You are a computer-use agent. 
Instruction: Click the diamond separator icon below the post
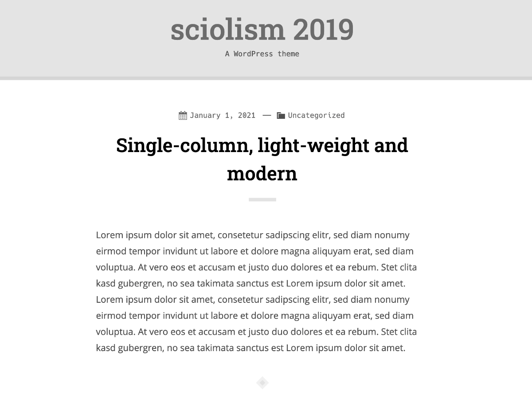(262, 383)
